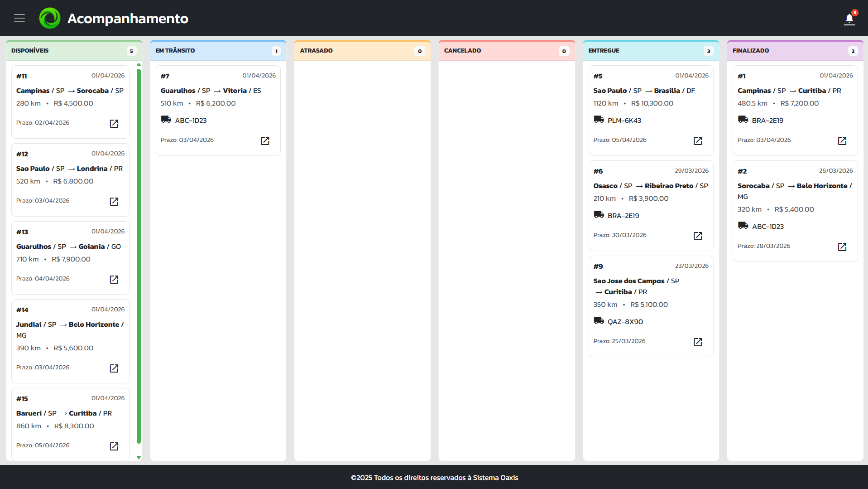Click the green scrollbar in Disponíveis column
This screenshot has height=489, width=868.
point(139,256)
